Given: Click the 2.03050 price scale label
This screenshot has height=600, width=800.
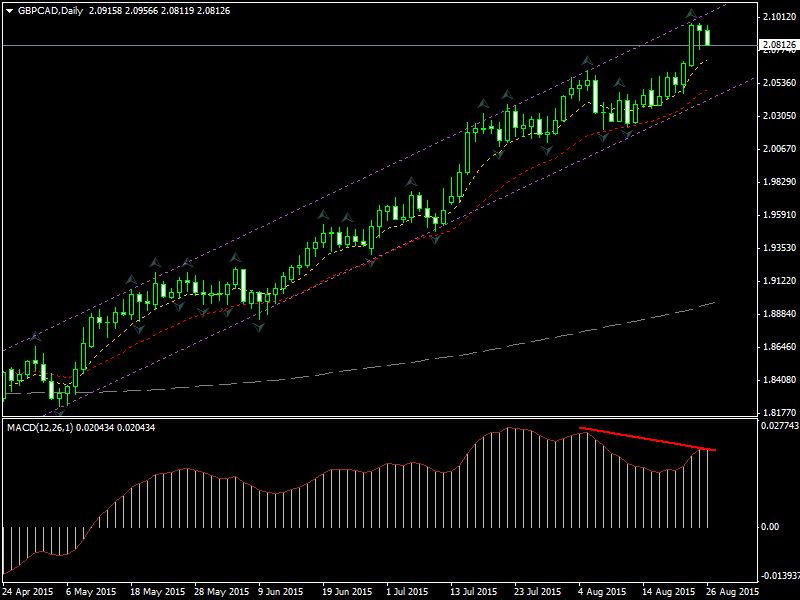Looking at the screenshot, I should click(780, 116).
